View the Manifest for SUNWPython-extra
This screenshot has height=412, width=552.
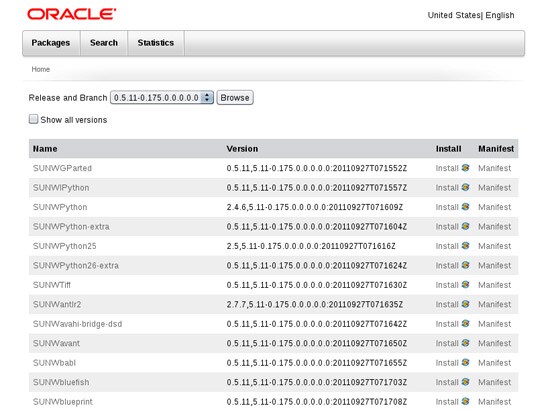[x=494, y=226]
